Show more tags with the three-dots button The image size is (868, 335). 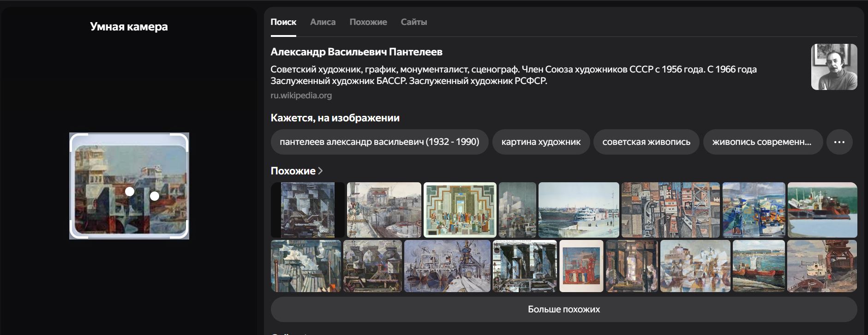(839, 142)
